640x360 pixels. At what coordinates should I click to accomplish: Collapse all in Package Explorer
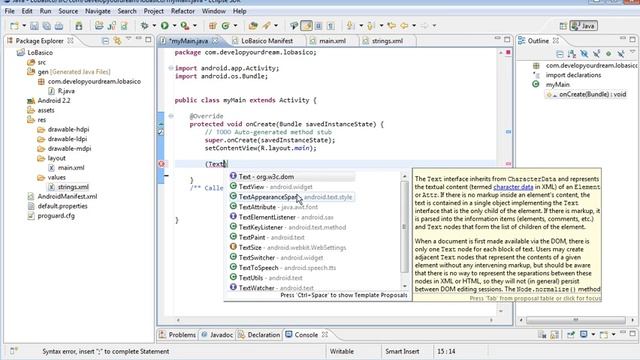pos(105,41)
